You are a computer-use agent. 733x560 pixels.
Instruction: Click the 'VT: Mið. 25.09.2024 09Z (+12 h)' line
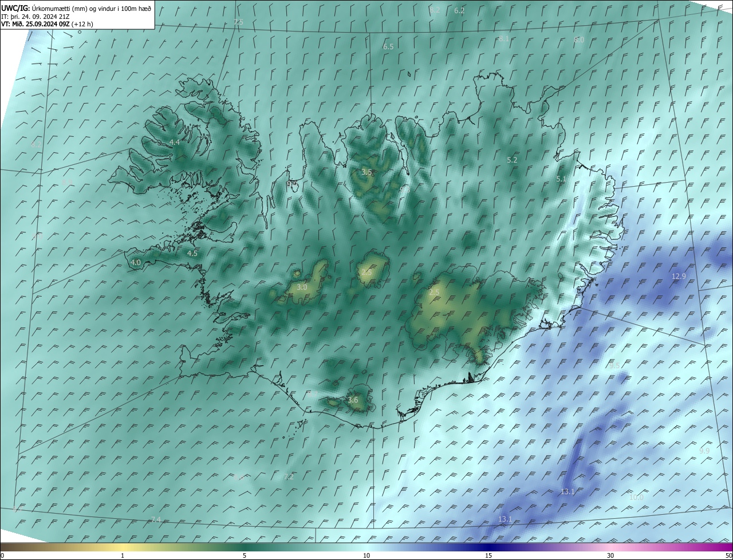pos(47,24)
